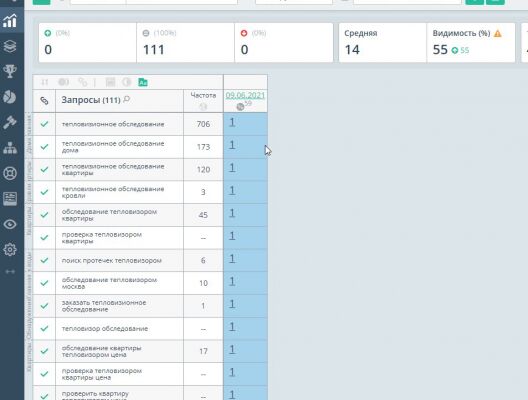Click frequency value 706
The height and width of the screenshot is (400, 528).
[x=203, y=124]
